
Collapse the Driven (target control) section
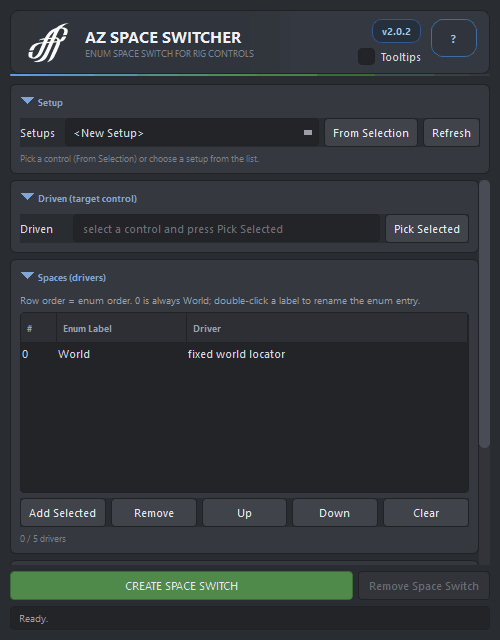(27, 197)
